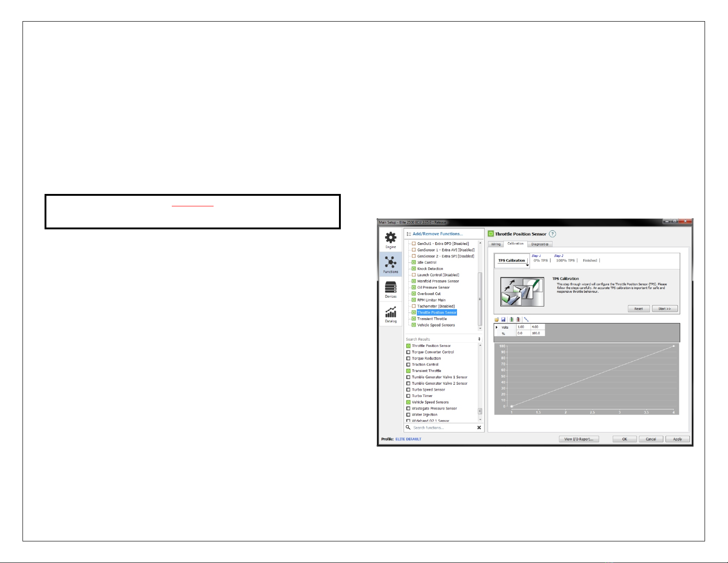Open the TPS Calibration dropdown arrow
The height and width of the screenshot is (563, 728).
[527, 265]
